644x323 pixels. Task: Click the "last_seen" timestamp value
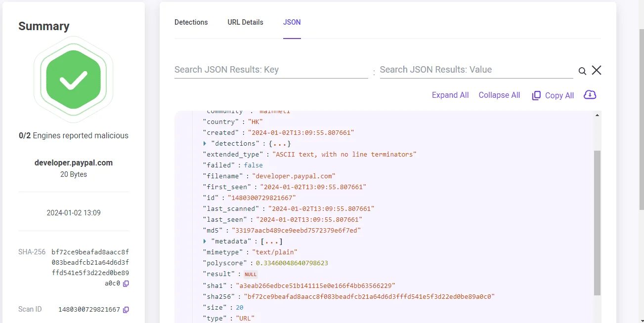[309, 220]
